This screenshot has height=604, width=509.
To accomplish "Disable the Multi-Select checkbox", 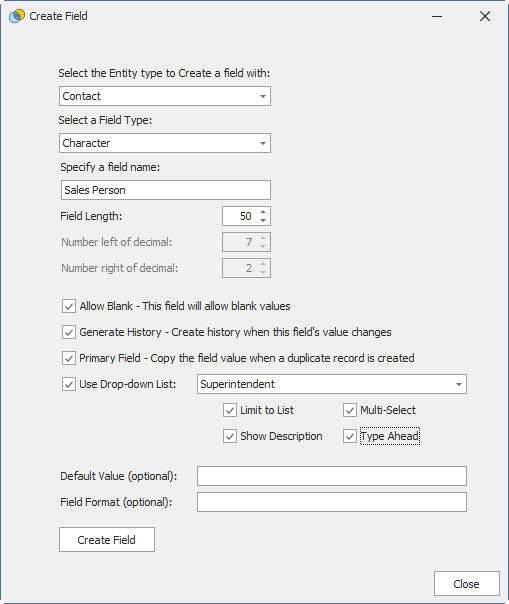I will pos(350,410).
